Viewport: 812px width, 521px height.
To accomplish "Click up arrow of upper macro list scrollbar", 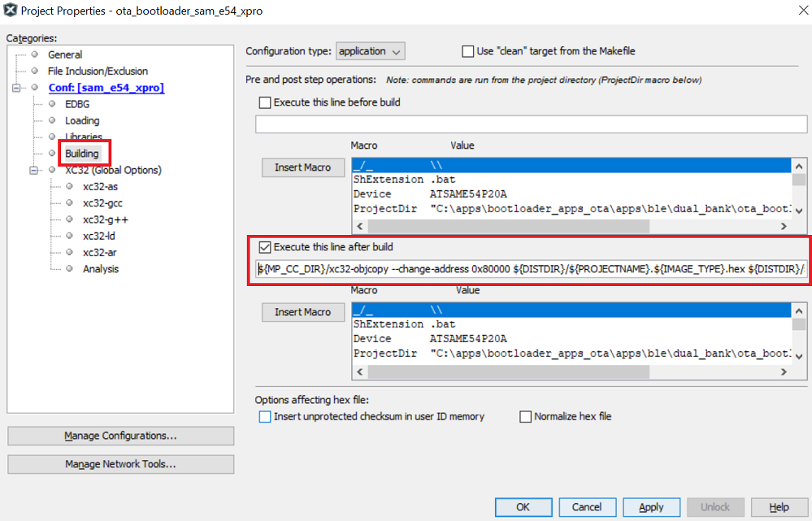I will coord(799,167).
